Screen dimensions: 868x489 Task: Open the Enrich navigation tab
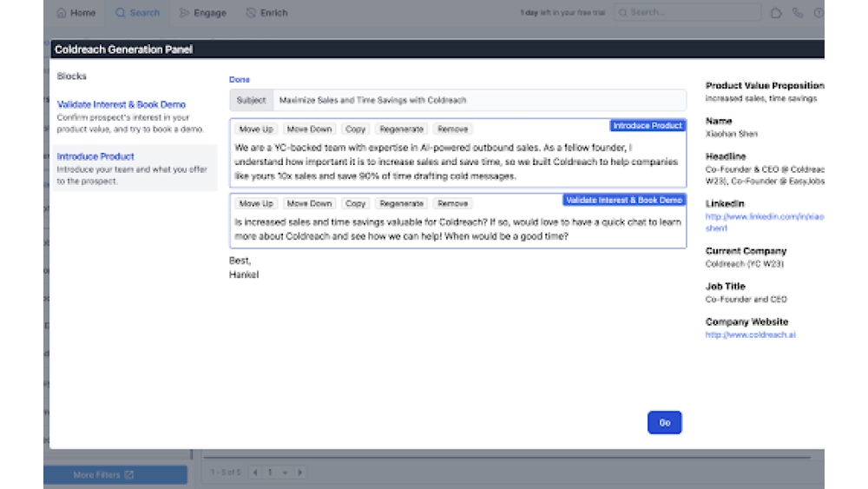click(x=266, y=13)
